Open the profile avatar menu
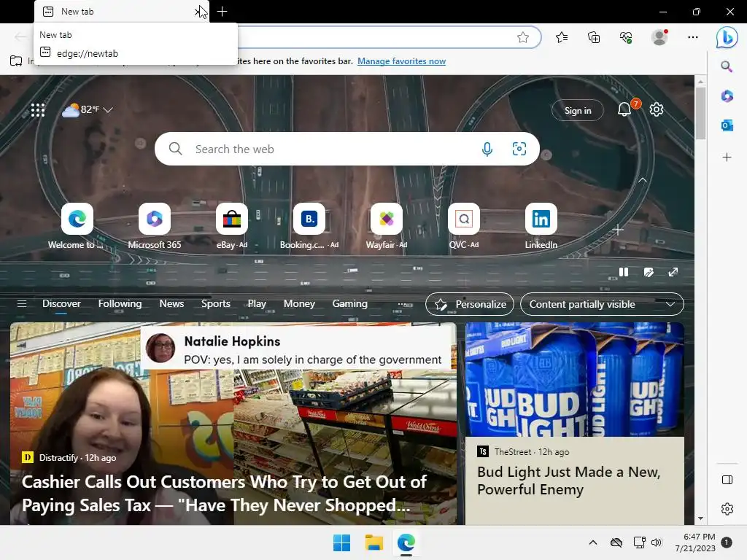 [659, 37]
